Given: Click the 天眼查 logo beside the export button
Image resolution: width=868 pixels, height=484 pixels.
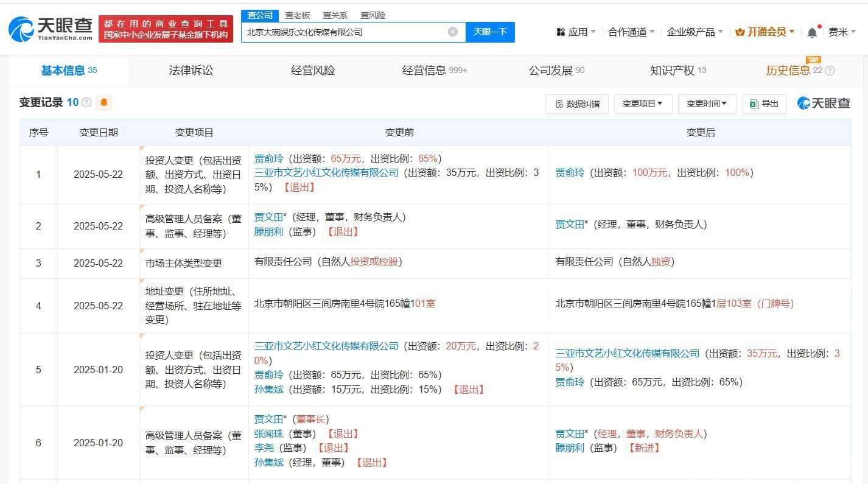Looking at the screenshot, I should click(x=824, y=103).
